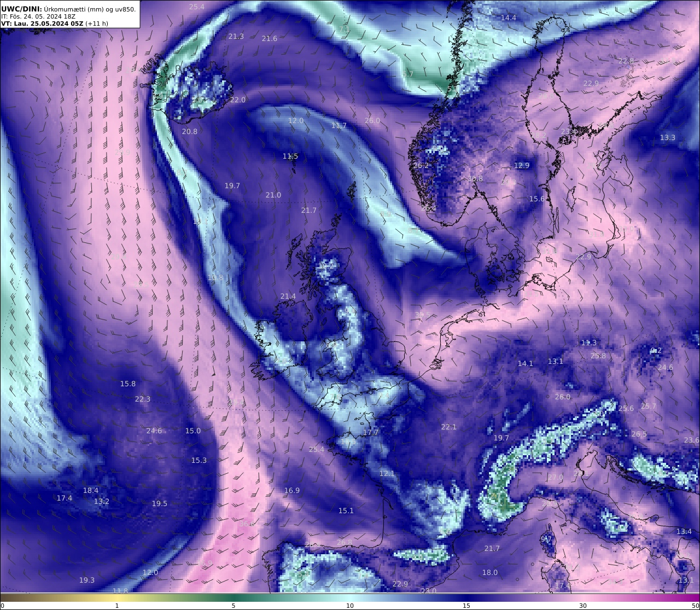Click the value label "13.2"
The image size is (700, 610).
point(102,502)
